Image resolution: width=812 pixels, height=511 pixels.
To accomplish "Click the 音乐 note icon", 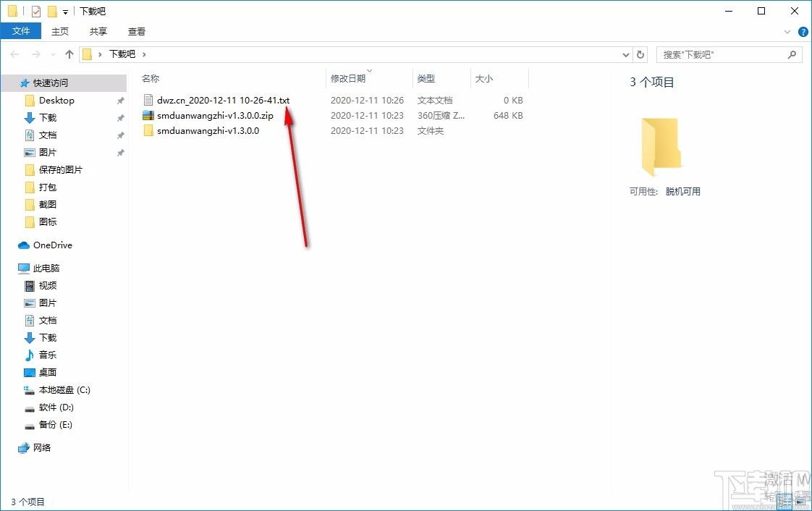I will tap(30, 355).
